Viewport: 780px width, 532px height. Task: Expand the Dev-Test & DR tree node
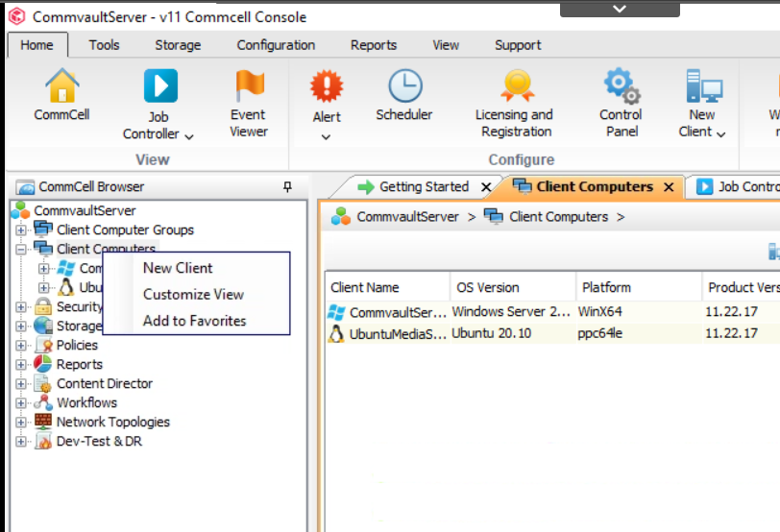pyautogui.click(x=21, y=442)
